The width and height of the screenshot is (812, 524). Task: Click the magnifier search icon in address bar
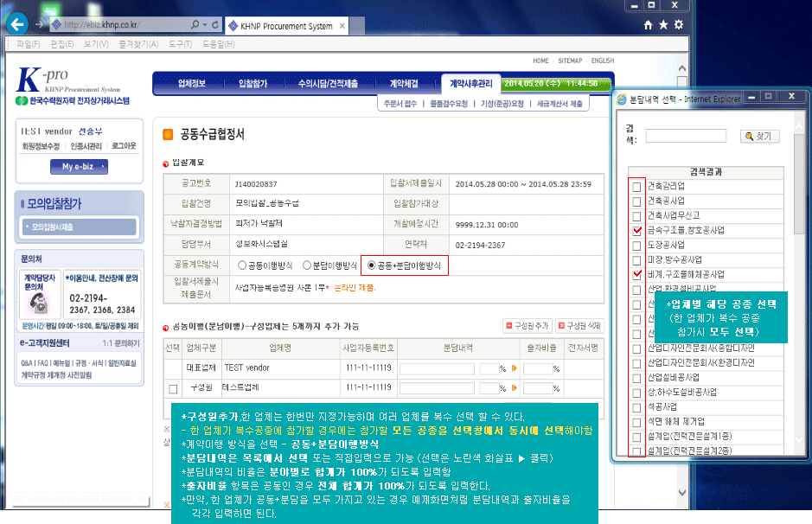click(195, 24)
